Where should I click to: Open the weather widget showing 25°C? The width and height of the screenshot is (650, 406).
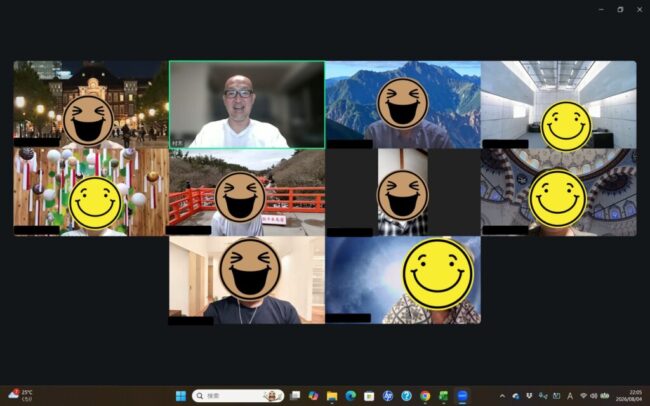[20, 395]
